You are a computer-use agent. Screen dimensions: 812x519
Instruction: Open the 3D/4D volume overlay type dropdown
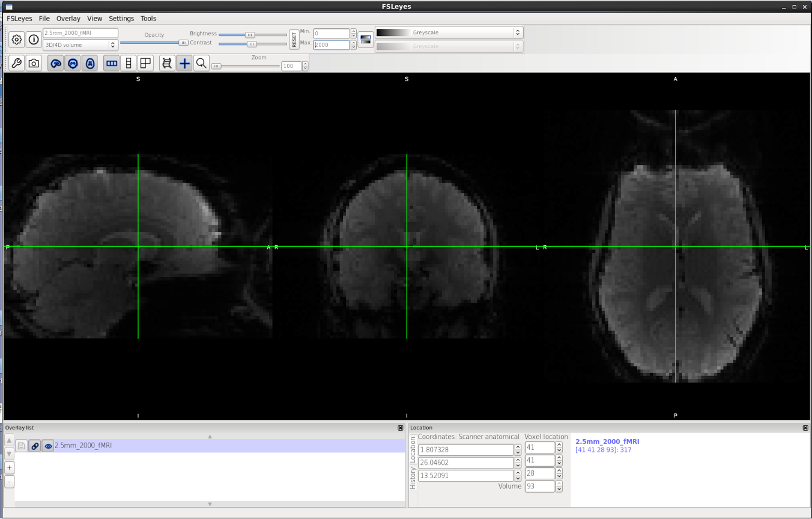(x=80, y=45)
